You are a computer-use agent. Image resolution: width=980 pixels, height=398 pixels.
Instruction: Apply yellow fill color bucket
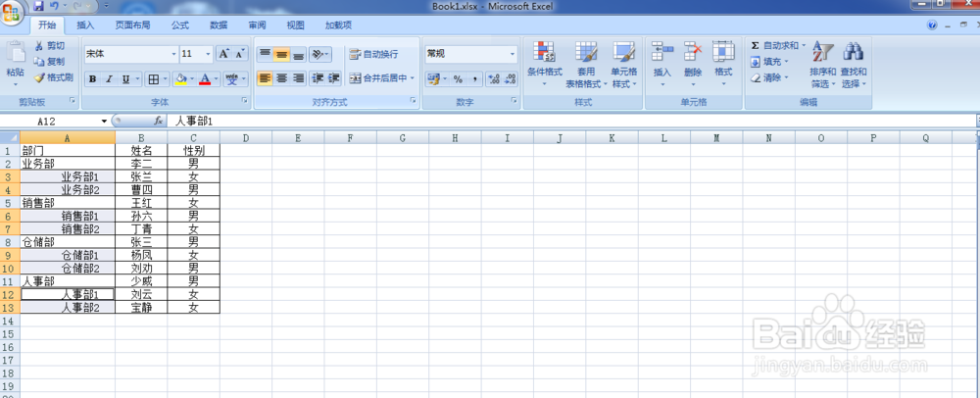pyautogui.click(x=181, y=78)
